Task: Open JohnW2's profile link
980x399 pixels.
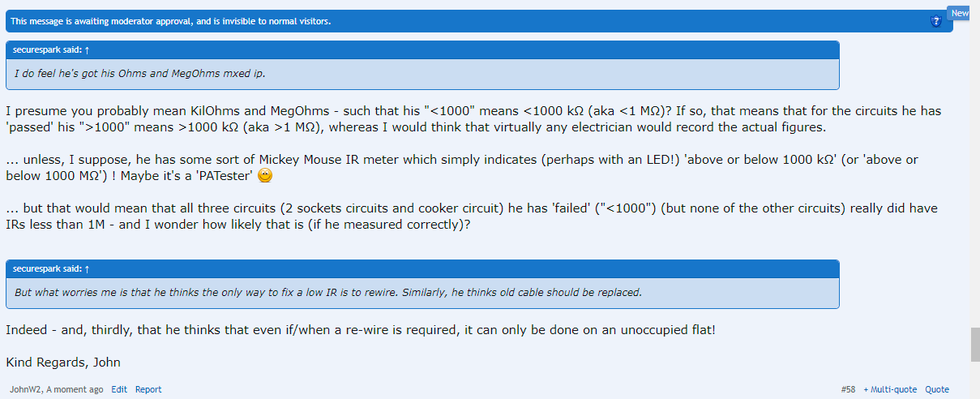Action: 24,389
